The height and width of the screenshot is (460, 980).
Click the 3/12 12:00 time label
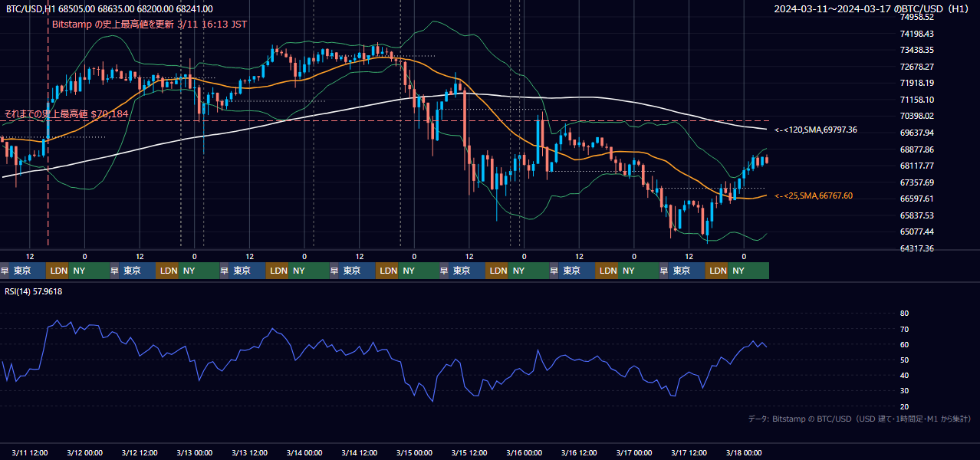(x=139, y=452)
